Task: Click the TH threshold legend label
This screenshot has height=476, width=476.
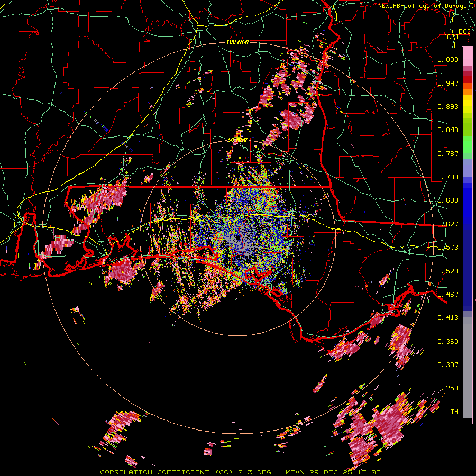Action: [454, 412]
